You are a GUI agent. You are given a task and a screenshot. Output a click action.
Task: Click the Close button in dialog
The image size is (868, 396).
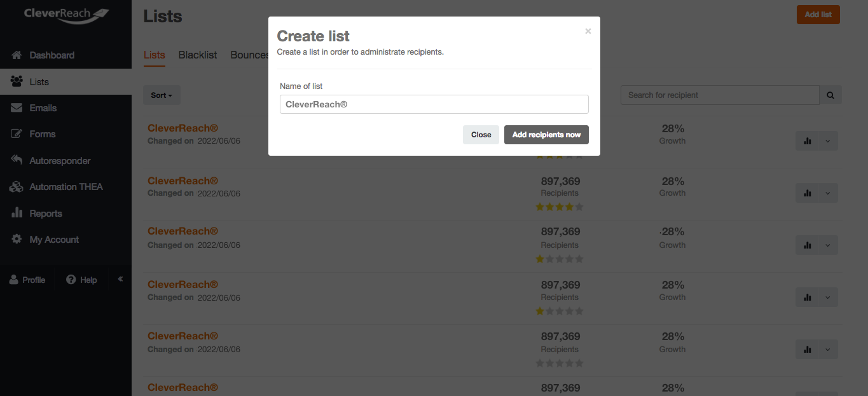pos(481,135)
